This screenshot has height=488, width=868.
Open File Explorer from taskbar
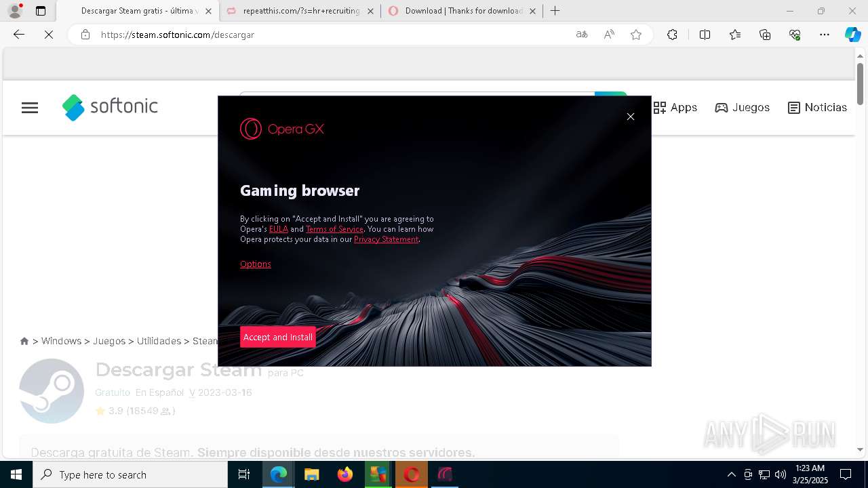311,474
